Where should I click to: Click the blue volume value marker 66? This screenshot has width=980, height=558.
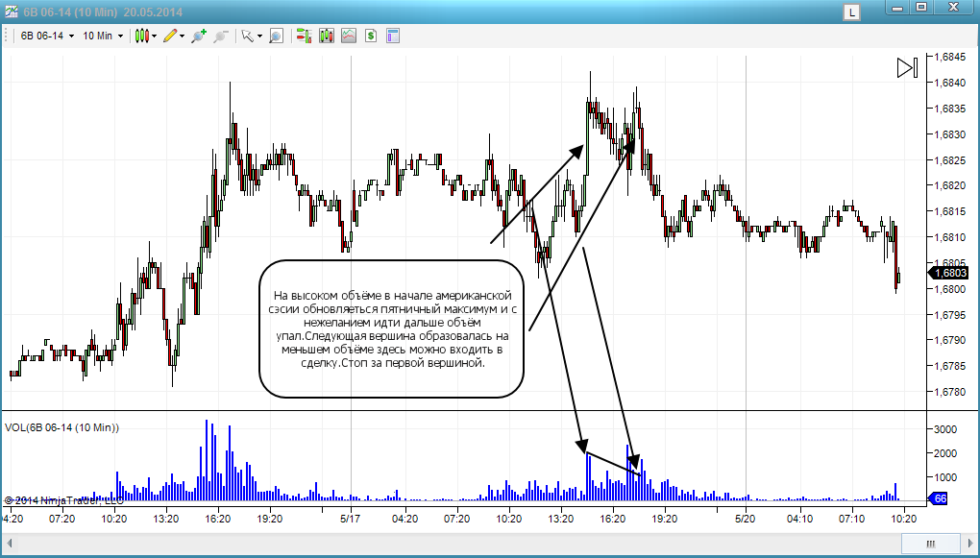click(x=940, y=498)
